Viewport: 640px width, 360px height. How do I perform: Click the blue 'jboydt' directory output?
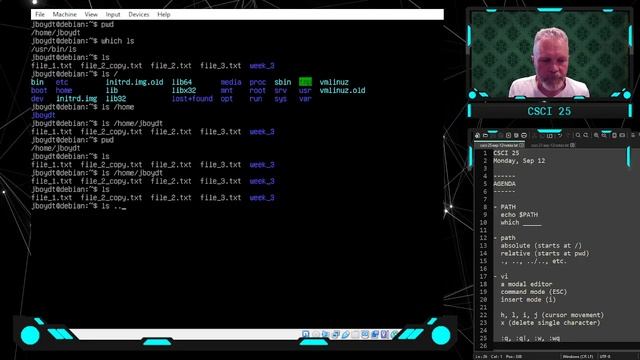(43, 116)
